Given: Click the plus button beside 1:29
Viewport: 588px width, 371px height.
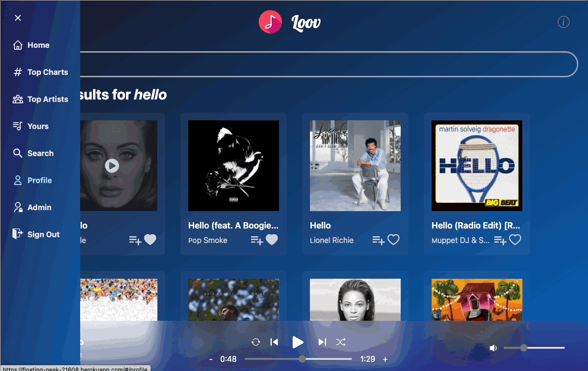Looking at the screenshot, I should pos(385,359).
